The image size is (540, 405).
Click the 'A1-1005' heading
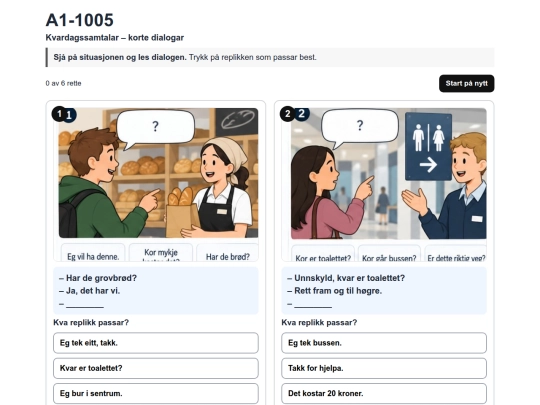pyautogui.click(x=80, y=20)
